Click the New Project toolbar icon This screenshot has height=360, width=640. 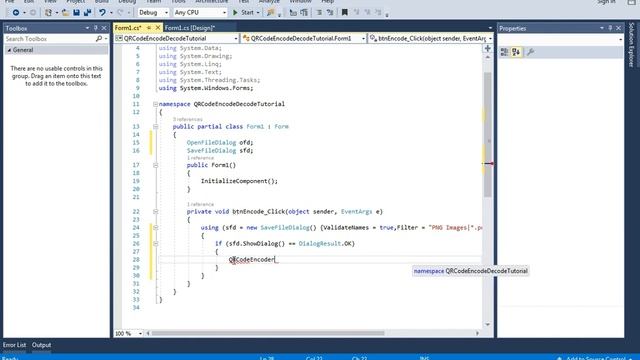click(x=49, y=13)
